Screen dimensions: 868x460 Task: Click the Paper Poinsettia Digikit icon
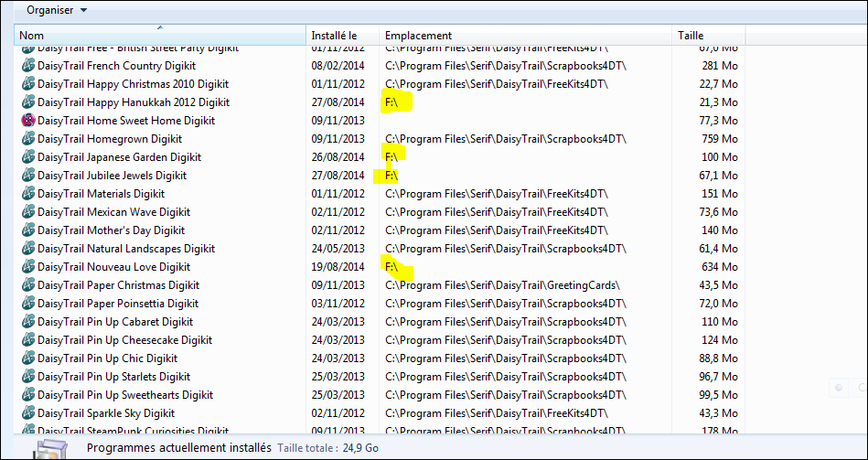(x=28, y=304)
